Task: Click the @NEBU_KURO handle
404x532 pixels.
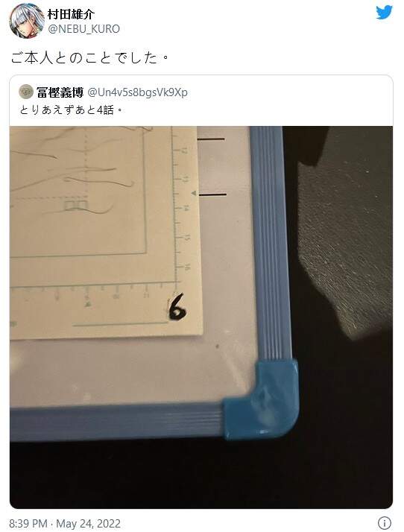Action: (x=83, y=29)
